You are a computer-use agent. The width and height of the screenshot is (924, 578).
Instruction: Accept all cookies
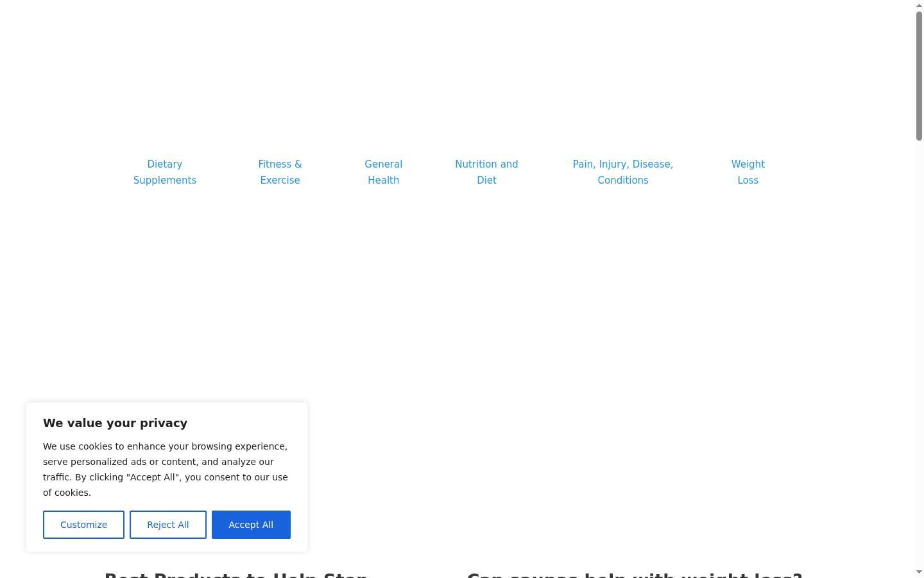[251, 525]
